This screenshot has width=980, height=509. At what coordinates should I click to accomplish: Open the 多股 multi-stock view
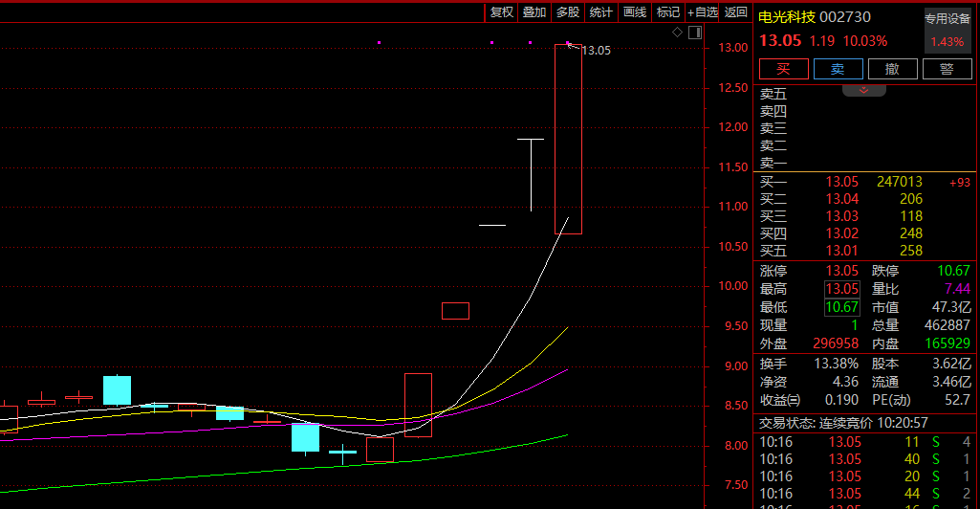point(568,12)
